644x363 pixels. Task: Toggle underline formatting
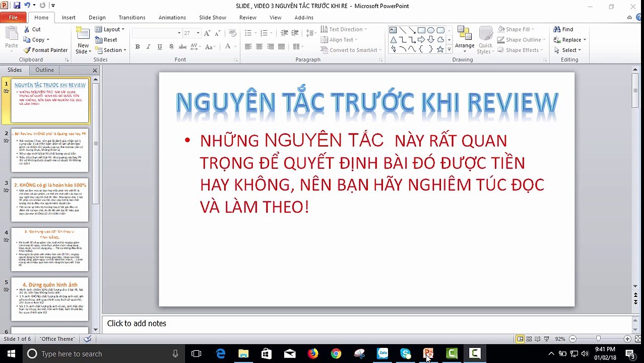pyautogui.click(x=160, y=46)
